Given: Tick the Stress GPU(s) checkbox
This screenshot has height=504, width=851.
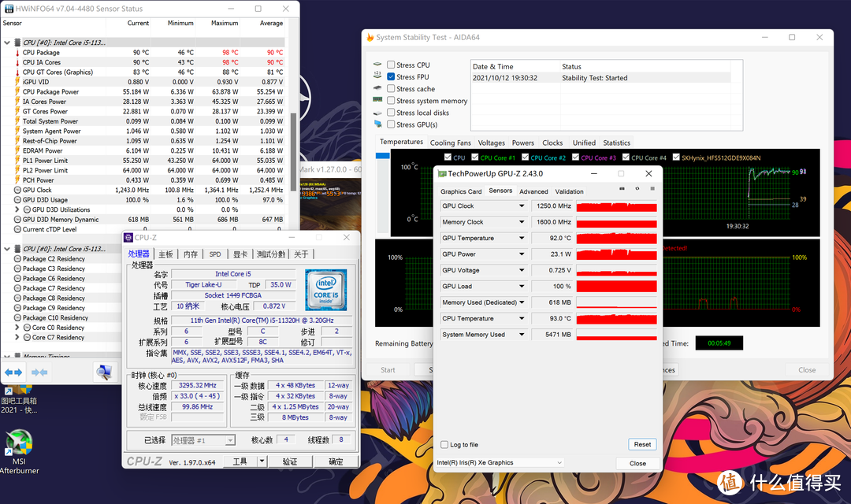Looking at the screenshot, I should pyautogui.click(x=391, y=124).
